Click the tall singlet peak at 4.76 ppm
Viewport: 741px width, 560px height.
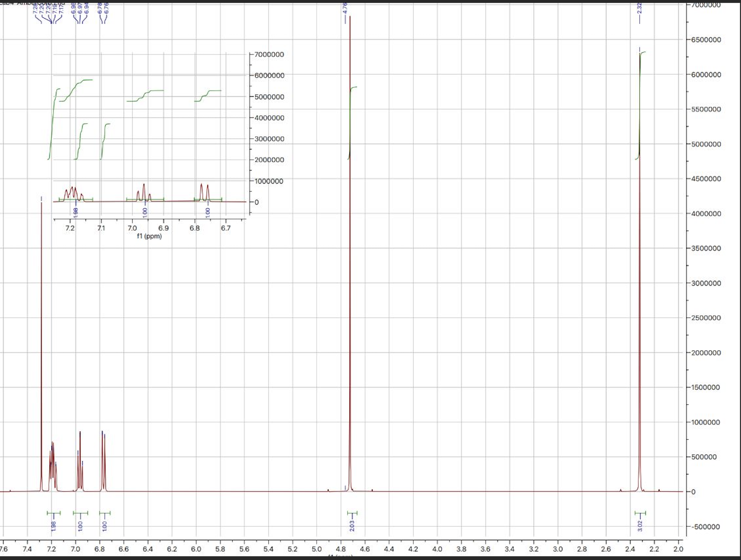349,247
